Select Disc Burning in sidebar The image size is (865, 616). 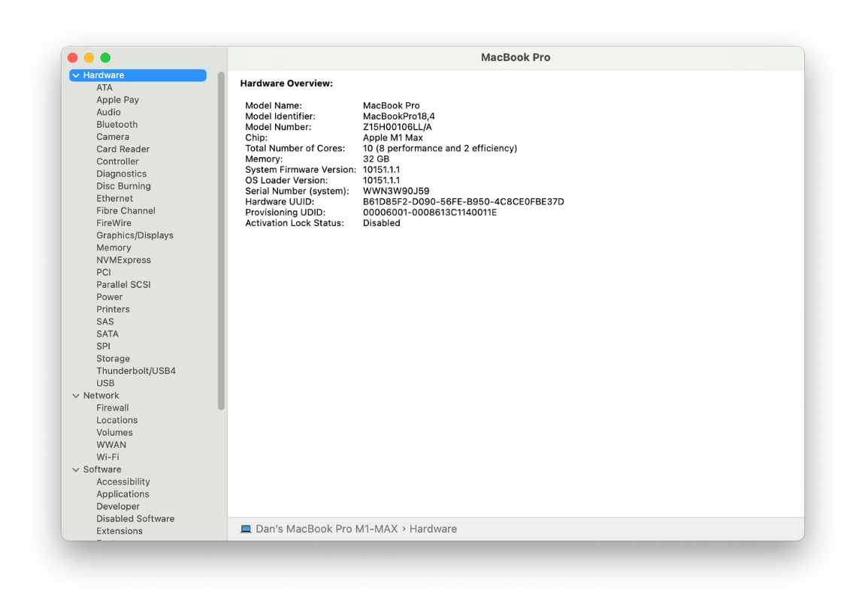(123, 186)
